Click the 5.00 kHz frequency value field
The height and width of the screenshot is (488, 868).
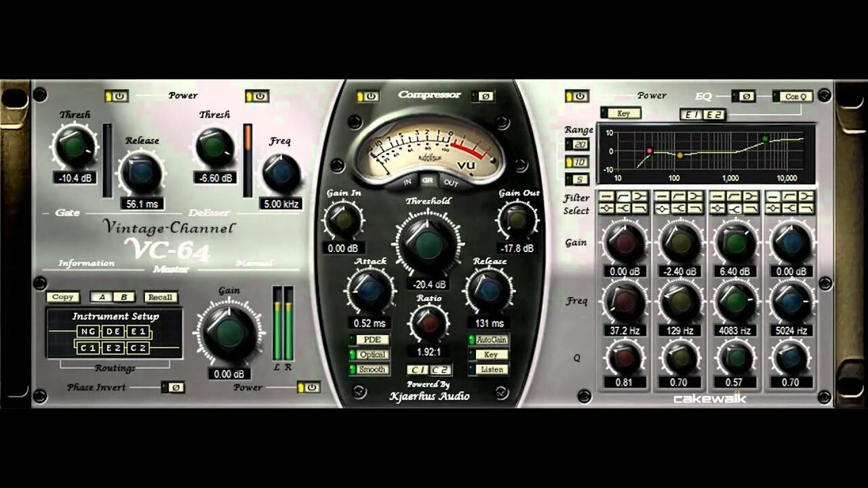pos(281,204)
